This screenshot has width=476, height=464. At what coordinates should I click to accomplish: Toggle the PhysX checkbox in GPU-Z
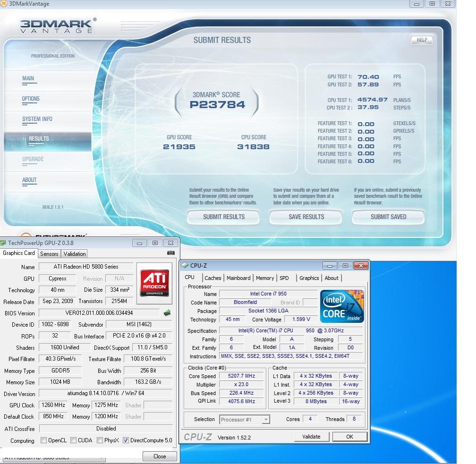pyautogui.click(x=100, y=440)
